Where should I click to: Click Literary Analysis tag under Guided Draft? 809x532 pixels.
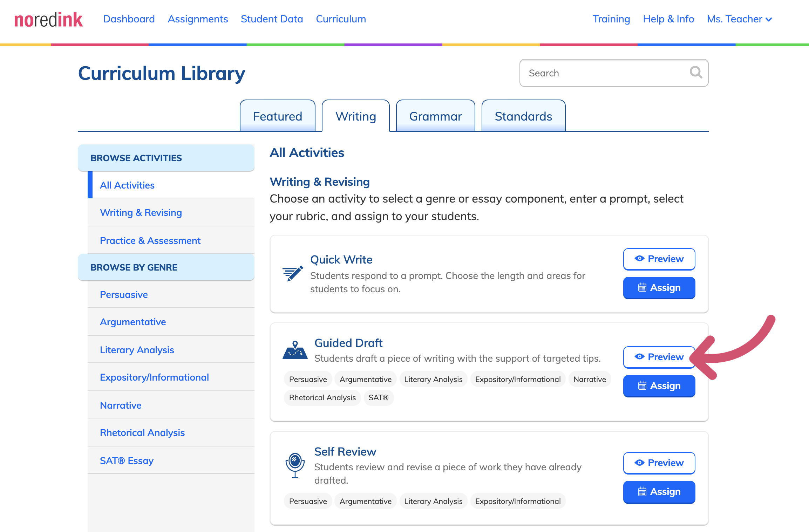[x=433, y=379]
